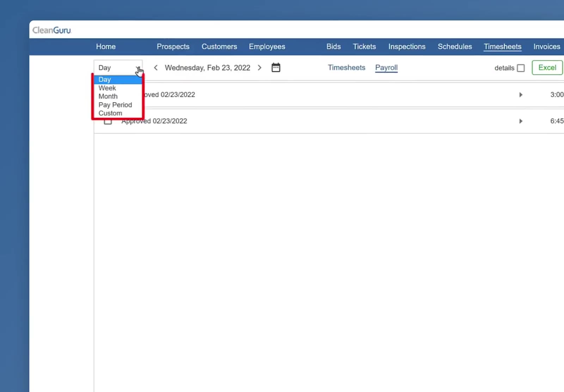Select Week option in dropdown list
564x392 pixels.
(118, 88)
